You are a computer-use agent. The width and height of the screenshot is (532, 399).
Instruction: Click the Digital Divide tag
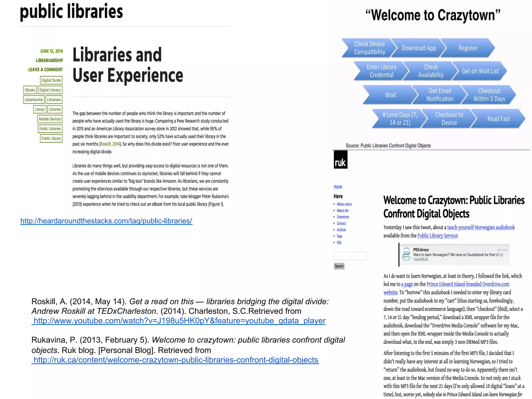click(51, 80)
